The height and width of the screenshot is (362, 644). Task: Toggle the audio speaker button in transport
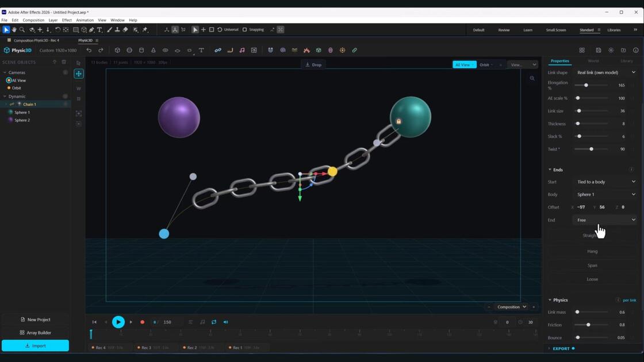[225, 322]
